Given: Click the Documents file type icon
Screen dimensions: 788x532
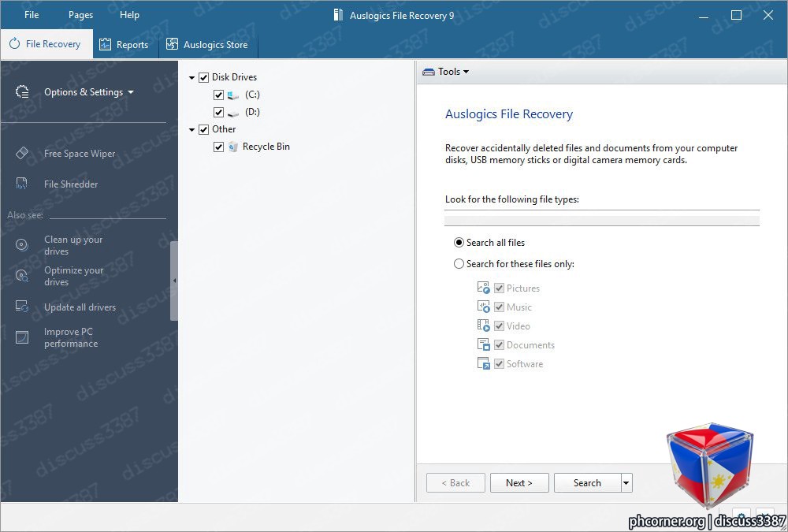Looking at the screenshot, I should point(483,344).
